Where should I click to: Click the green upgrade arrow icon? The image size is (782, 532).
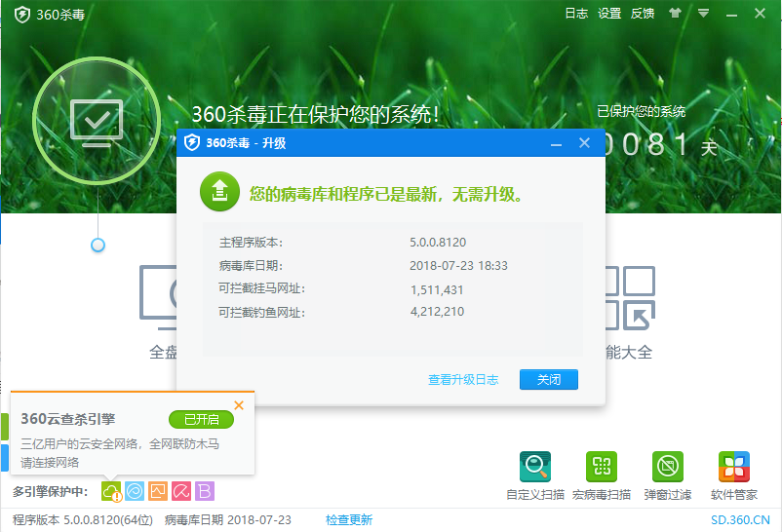coord(219,191)
